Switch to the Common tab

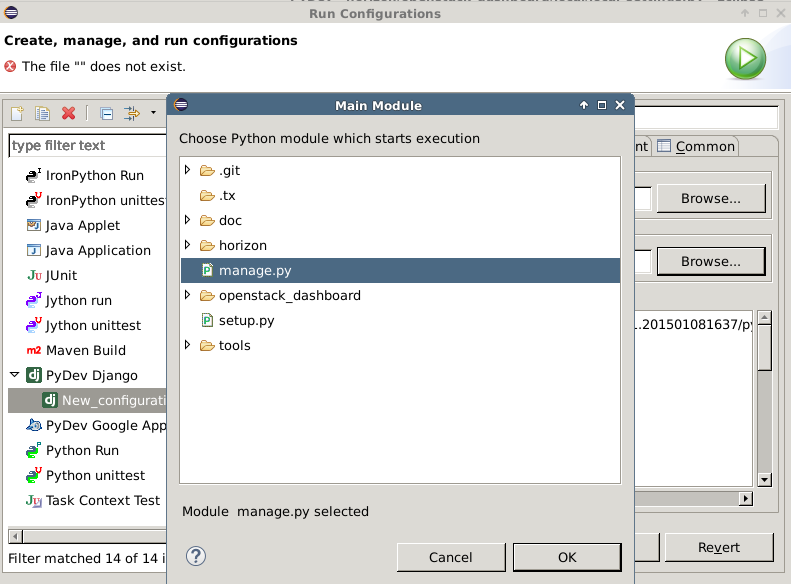coord(697,146)
